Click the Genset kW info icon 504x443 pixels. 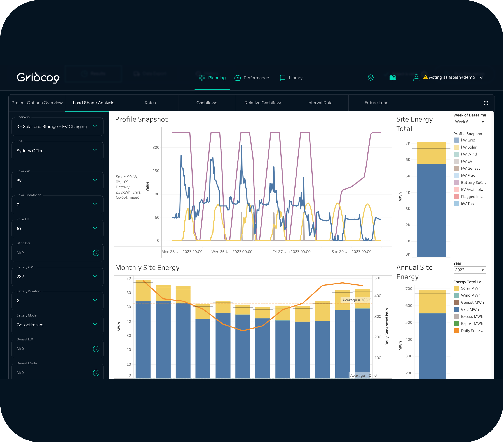[96, 349]
